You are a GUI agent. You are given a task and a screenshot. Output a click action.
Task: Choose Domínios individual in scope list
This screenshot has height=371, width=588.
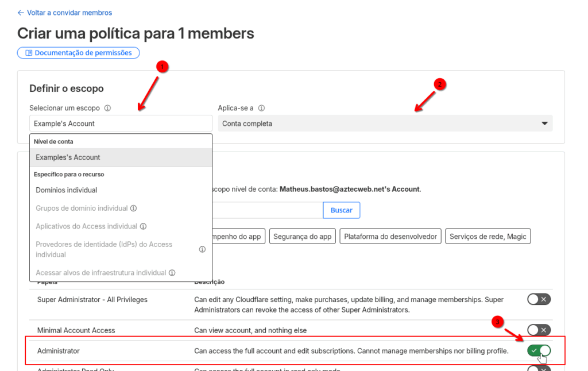click(x=67, y=190)
